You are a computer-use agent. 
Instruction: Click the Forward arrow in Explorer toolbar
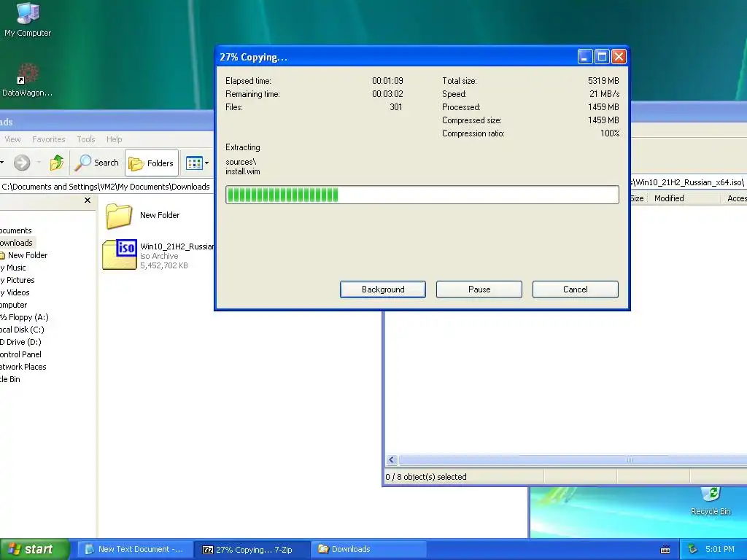[22, 163]
